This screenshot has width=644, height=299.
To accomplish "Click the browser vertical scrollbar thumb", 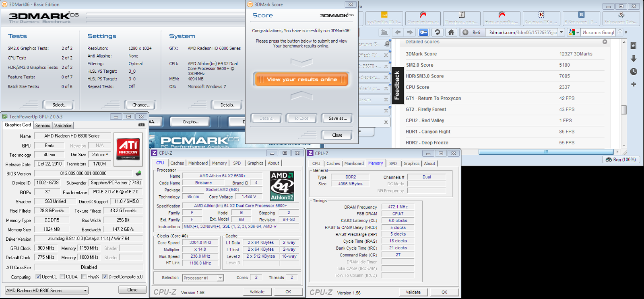I will pyautogui.click(x=624, y=110).
